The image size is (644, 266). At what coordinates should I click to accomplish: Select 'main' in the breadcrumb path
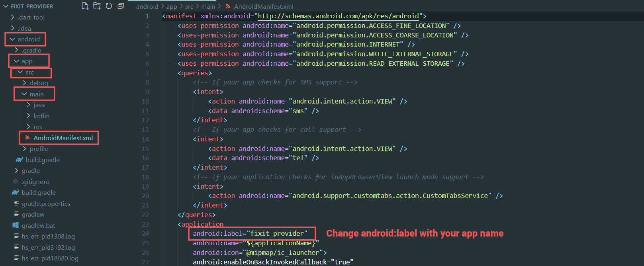(208, 6)
